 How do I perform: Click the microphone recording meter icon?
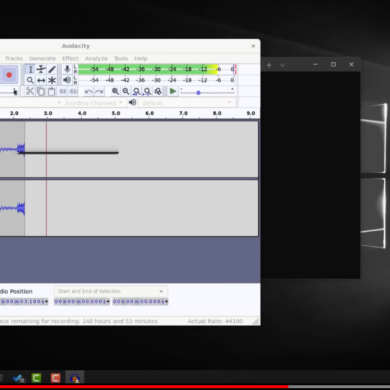point(67,69)
